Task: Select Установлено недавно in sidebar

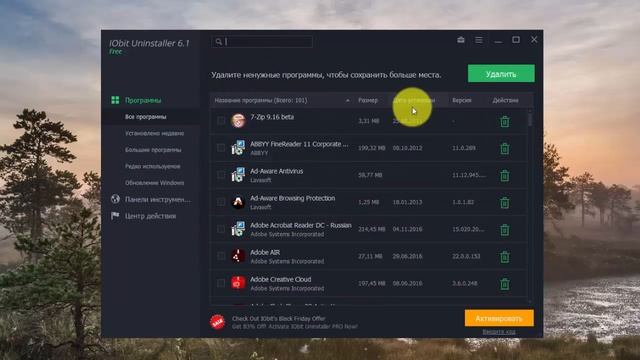Action: [154, 133]
